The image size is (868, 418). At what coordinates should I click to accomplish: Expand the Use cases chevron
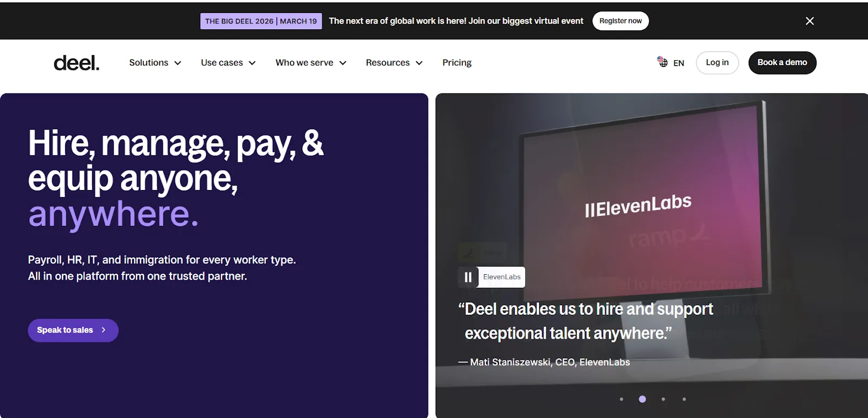[x=252, y=63]
